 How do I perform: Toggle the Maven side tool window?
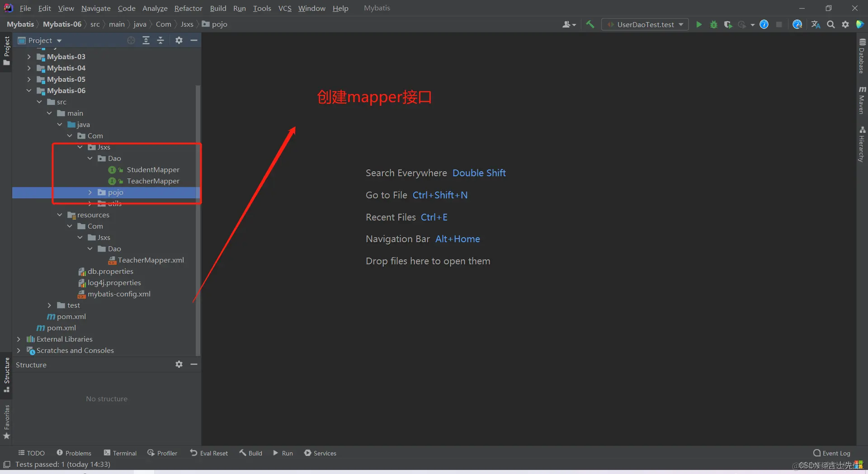pyautogui.click(x=862, y=100)
